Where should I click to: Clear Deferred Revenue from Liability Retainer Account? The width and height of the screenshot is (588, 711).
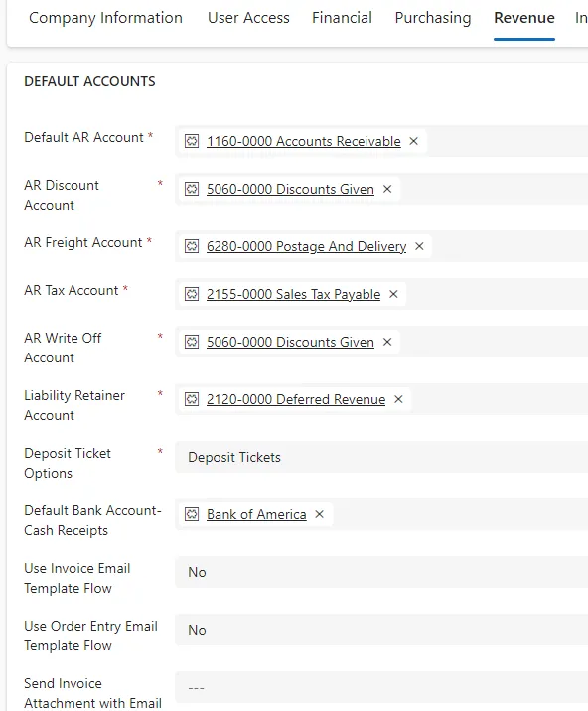point(398,399)
